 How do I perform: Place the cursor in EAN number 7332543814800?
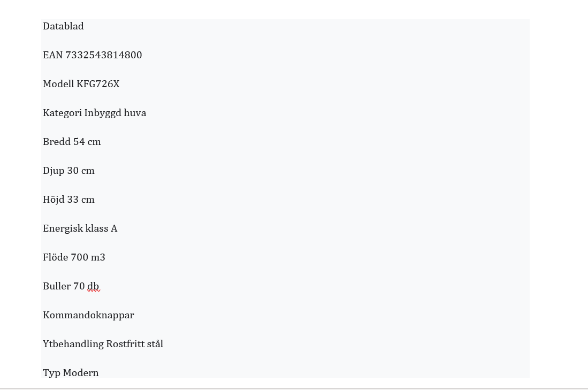pyautogui.click(x=104, y=55)
